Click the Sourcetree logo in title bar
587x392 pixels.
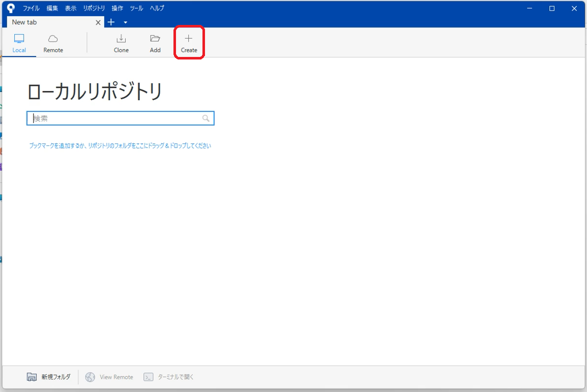point(11,8)
